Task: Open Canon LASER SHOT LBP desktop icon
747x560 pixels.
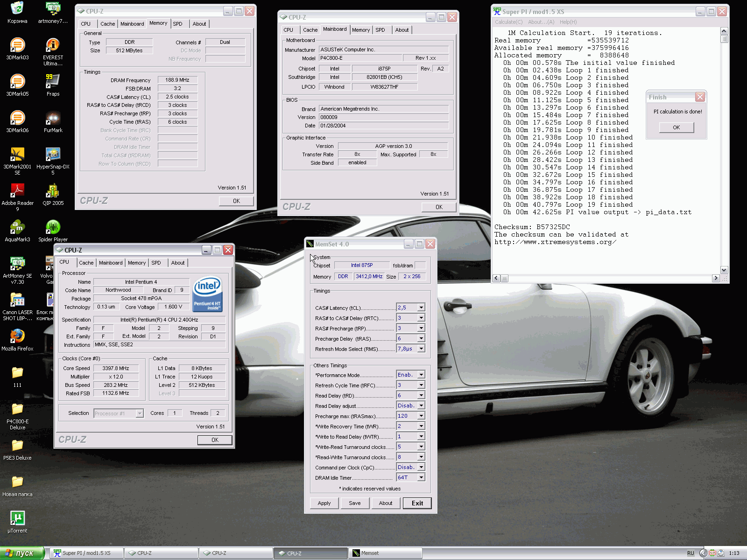Action: click(x=17, y=307)
